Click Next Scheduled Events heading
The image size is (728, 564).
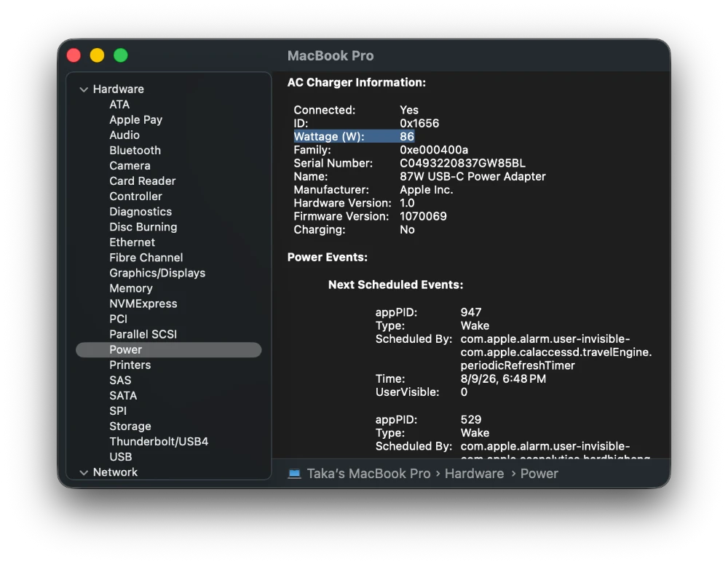tap(395, 285)
